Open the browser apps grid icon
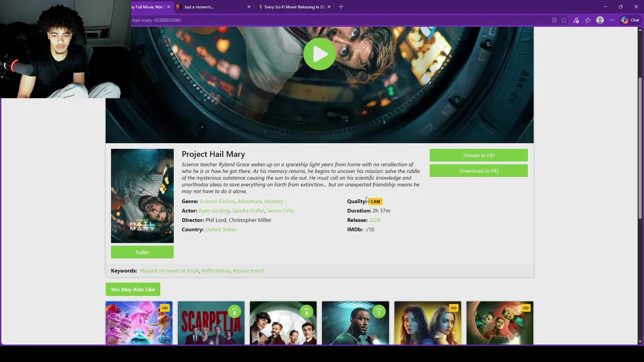 point(554,20)
